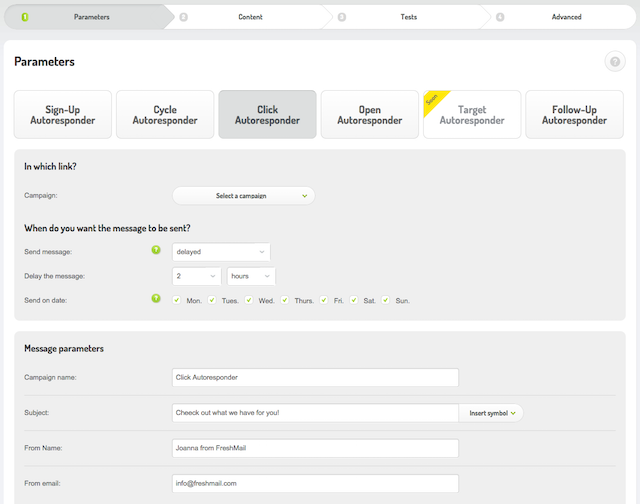This screenshot has height=504, width=640.
Task: Show help tooltip for Send message
Action: click(x=156, y=250)
